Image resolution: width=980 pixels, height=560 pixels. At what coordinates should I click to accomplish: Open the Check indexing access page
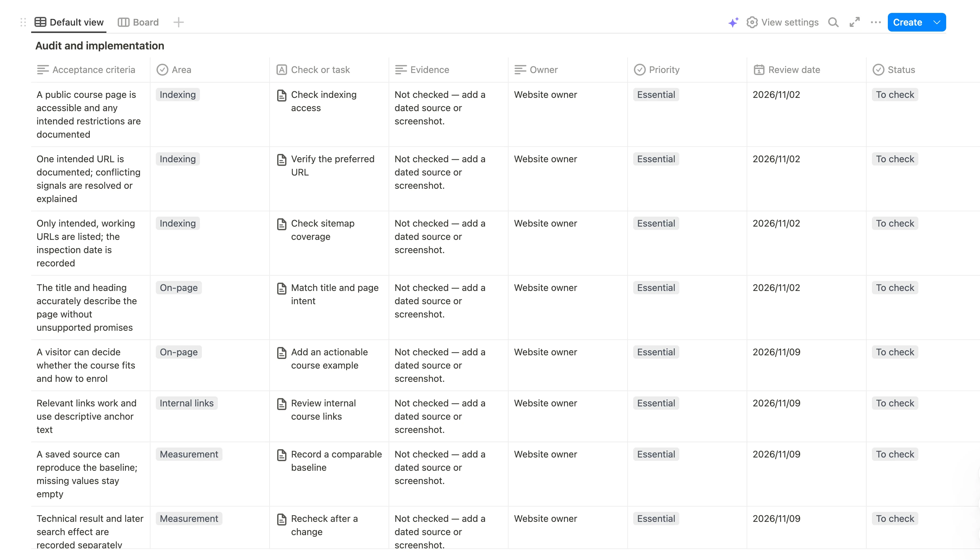tap(324, 101)
